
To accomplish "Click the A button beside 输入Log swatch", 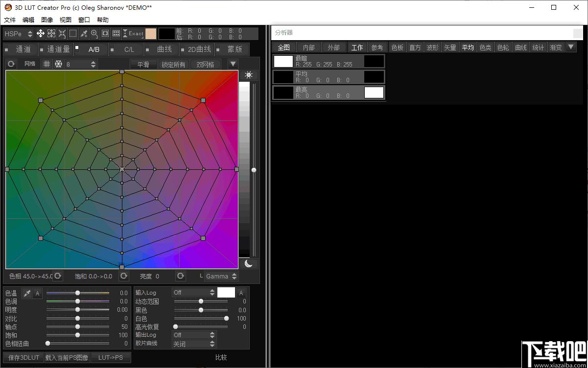I will coord(241,293).
